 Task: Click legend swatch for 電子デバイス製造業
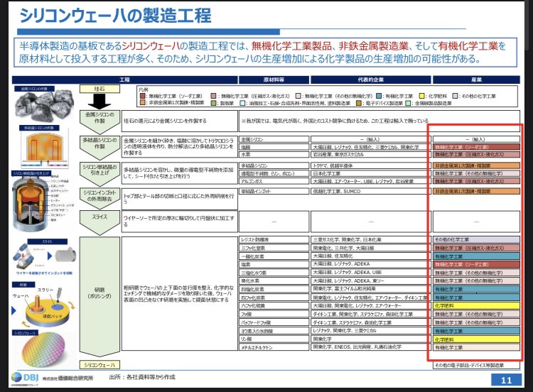[359, 102]
